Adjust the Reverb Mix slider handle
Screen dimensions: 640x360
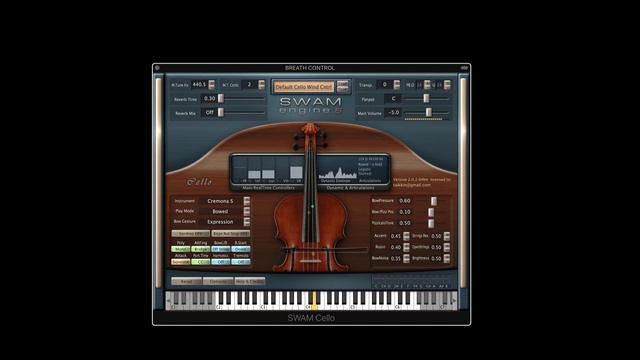[x=221, y=112]
